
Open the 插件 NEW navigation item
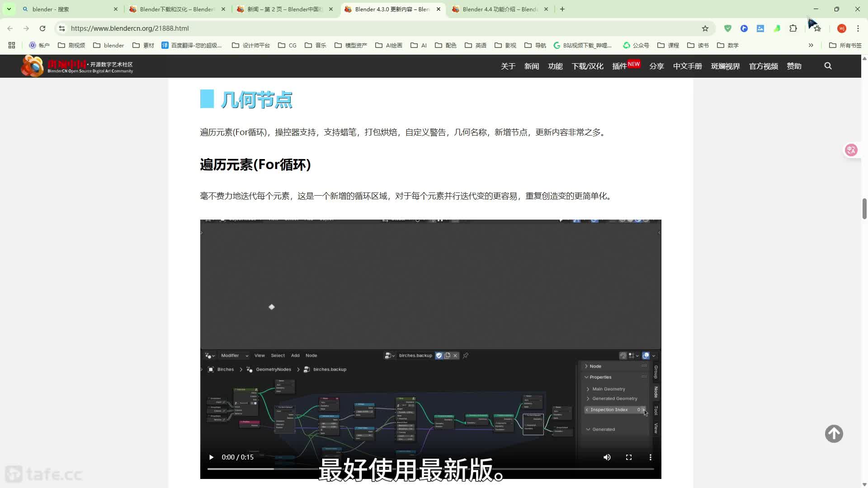626,66
